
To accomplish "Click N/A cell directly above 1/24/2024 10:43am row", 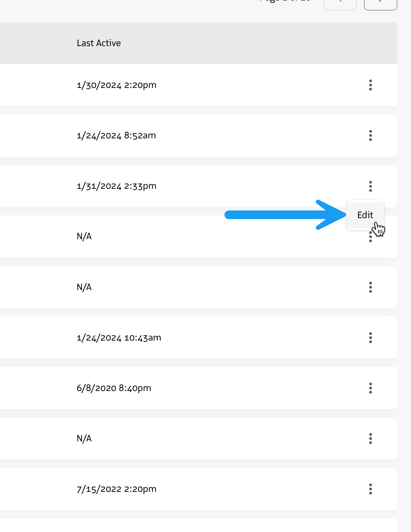I will [x=84, y=287].
